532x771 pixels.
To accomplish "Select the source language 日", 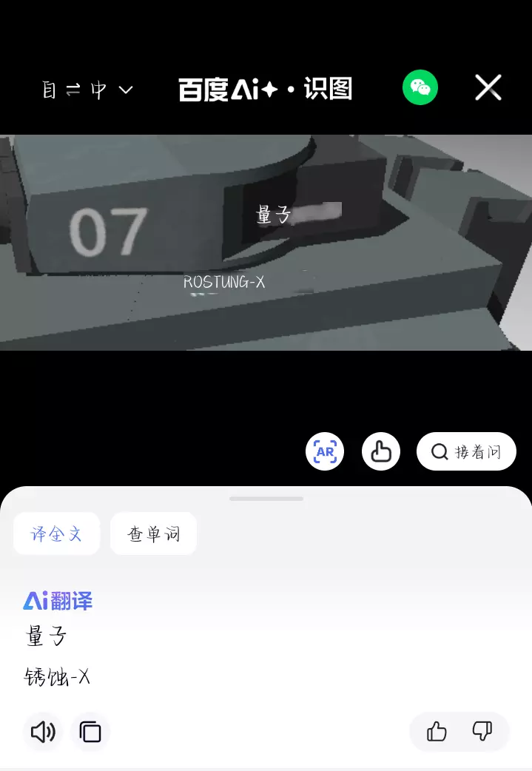I will click(49, 90).
